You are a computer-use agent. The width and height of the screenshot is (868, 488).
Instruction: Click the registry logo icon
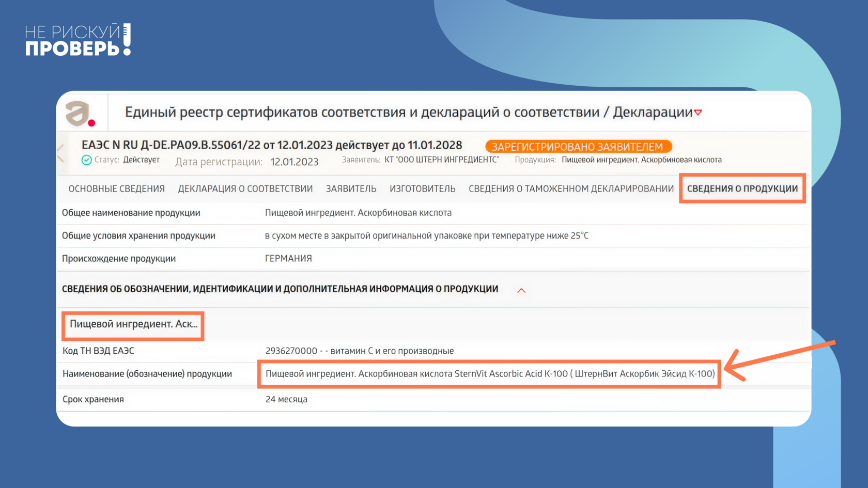point(80,113)
